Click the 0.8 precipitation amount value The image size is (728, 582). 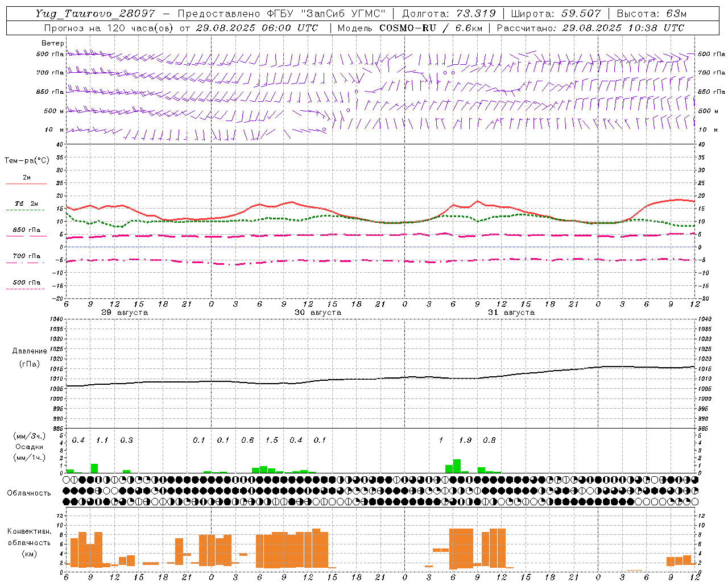pos(489,440)
